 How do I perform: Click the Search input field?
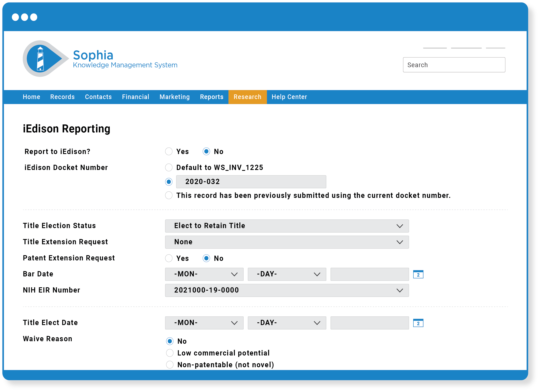click(x=454, y=65)
